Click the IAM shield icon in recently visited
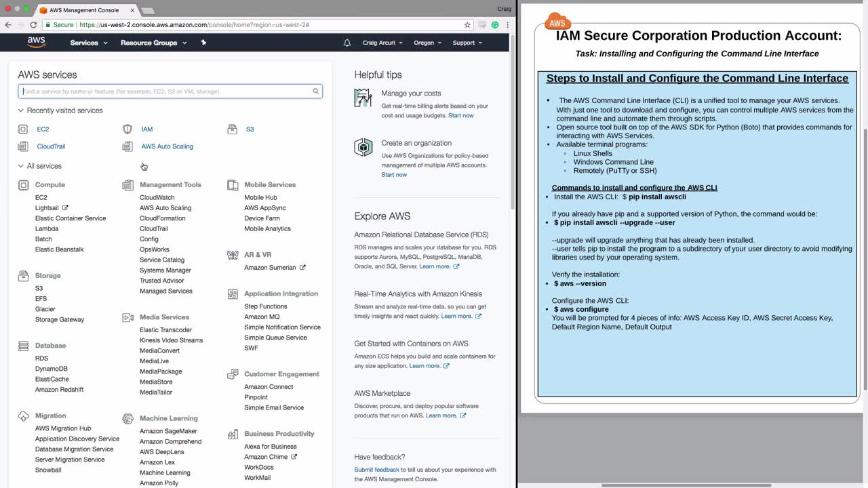868x488 pixels. point(127,129)
